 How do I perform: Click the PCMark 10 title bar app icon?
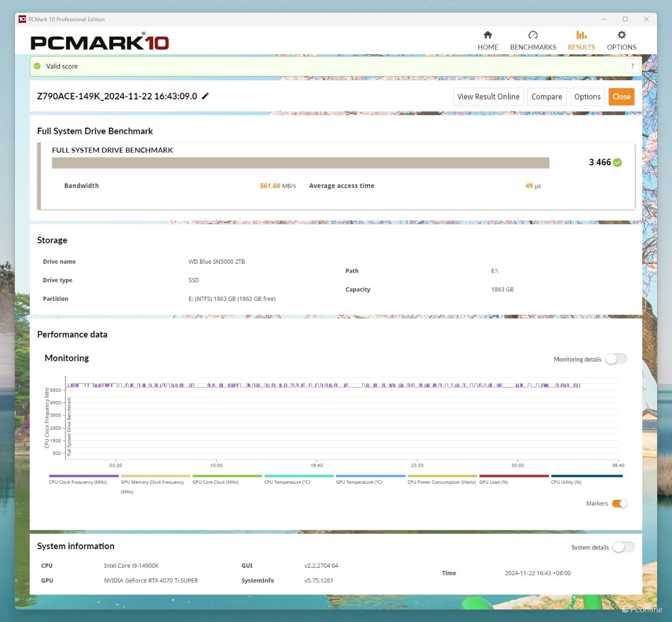click(22, 19)
